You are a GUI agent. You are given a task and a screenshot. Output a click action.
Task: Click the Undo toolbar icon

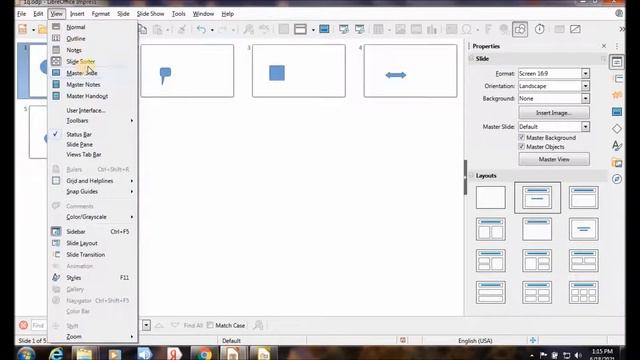point(201,29)
